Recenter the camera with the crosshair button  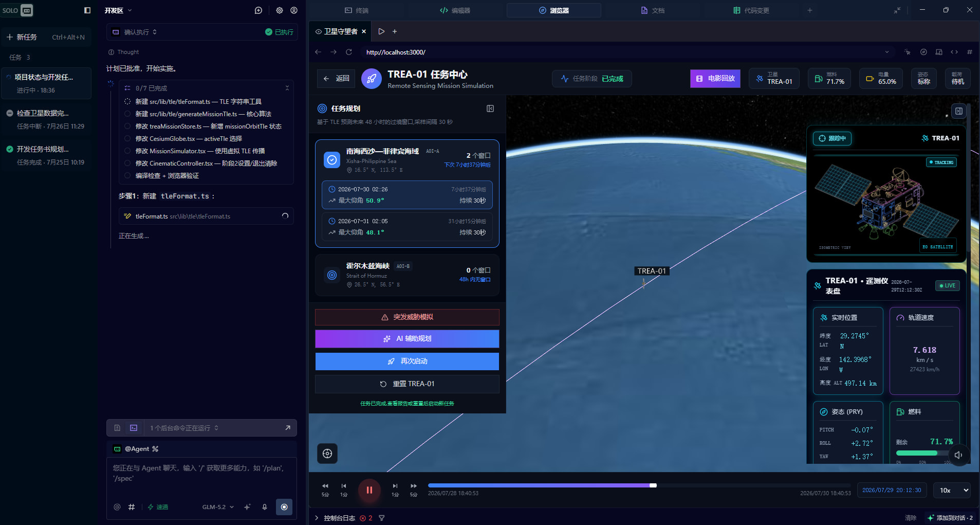pyautogui.click(x=327, y=454)
